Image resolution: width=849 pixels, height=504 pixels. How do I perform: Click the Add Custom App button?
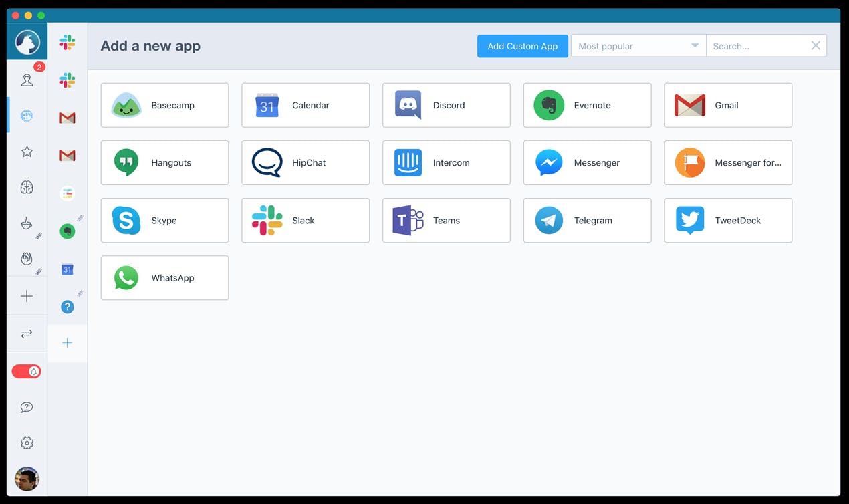coord(523,46)
